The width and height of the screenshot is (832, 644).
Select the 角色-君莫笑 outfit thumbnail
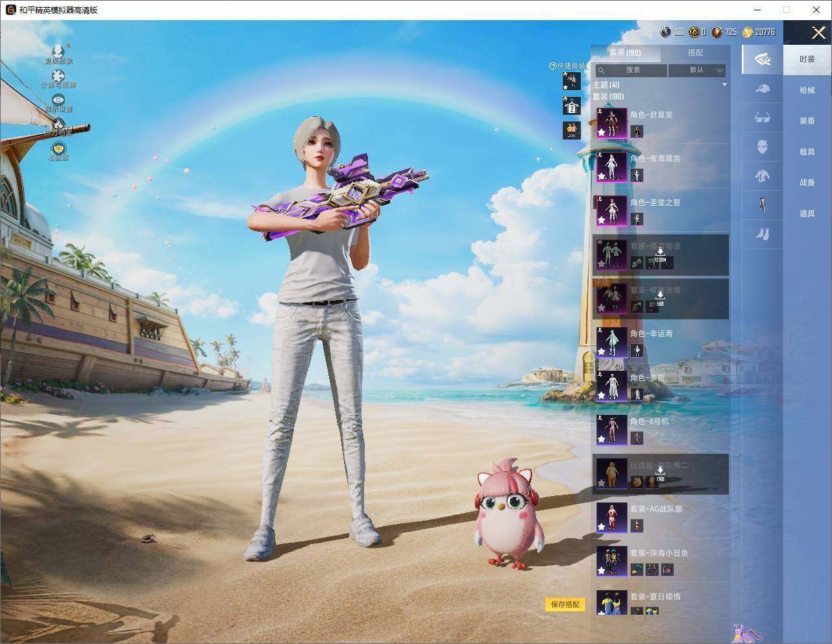pos(612,123)
